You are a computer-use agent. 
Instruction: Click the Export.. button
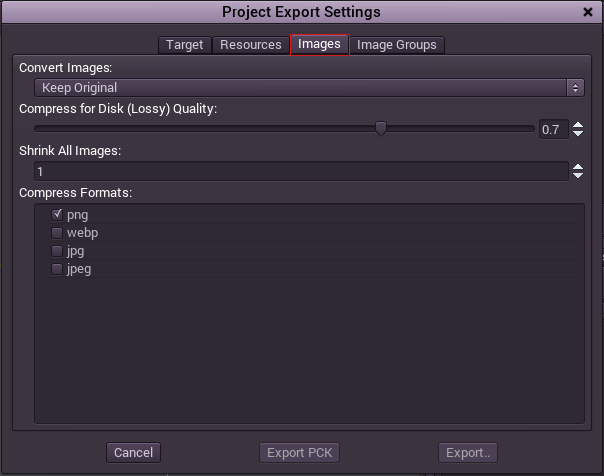pos(468,453)
